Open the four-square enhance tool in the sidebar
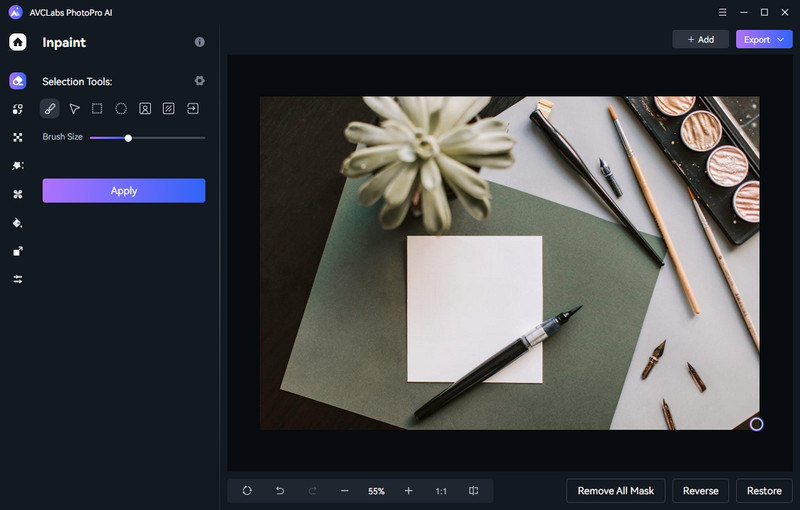800x510 pixels. pyautogui.click(x=18, y=137)
